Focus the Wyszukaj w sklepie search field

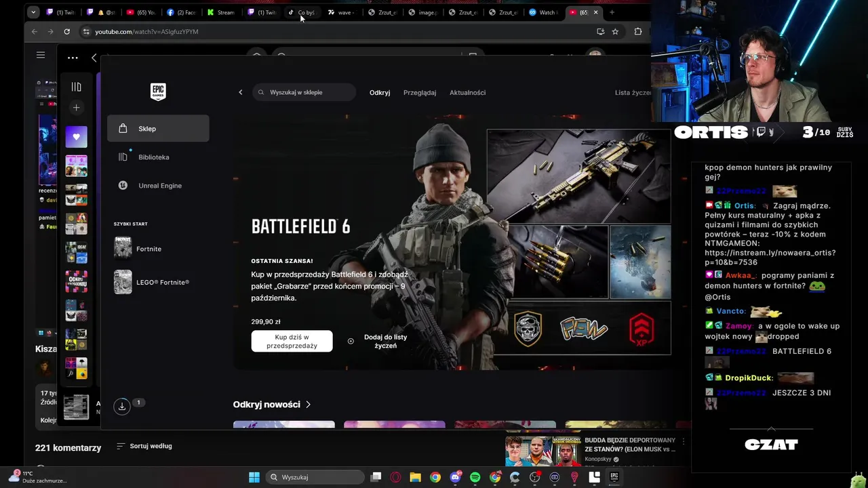[x=304, y=92]
